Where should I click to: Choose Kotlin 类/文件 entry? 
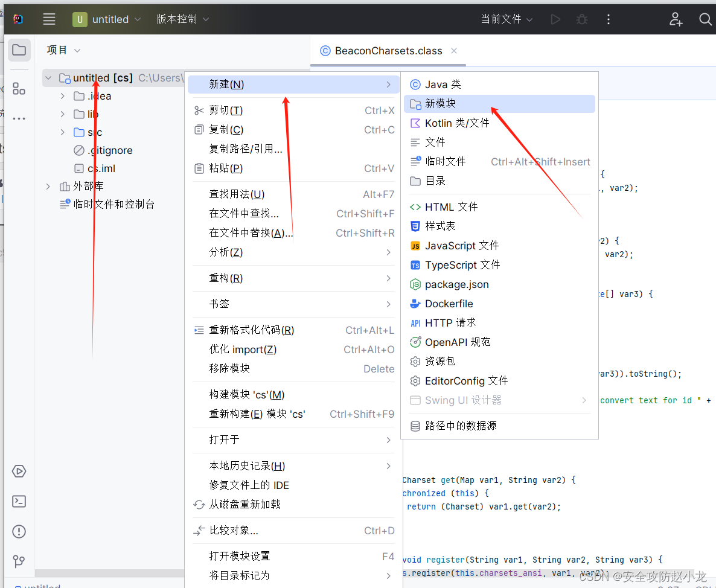[x=499, y=123]
